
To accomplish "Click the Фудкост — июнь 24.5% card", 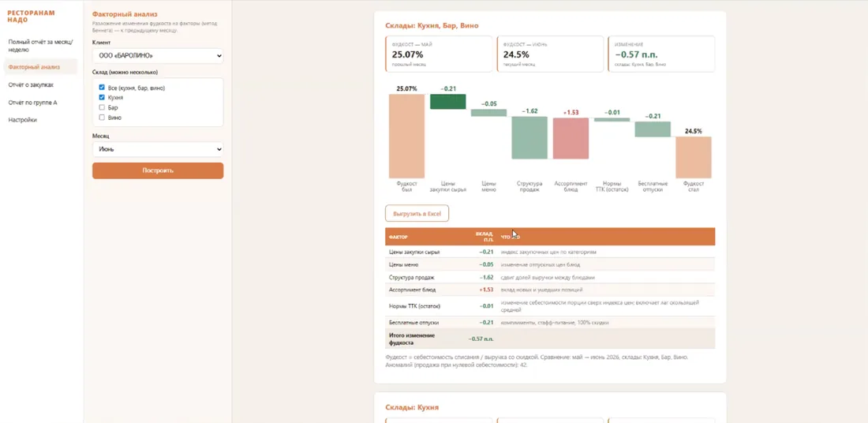I will [x=550, y=54].
